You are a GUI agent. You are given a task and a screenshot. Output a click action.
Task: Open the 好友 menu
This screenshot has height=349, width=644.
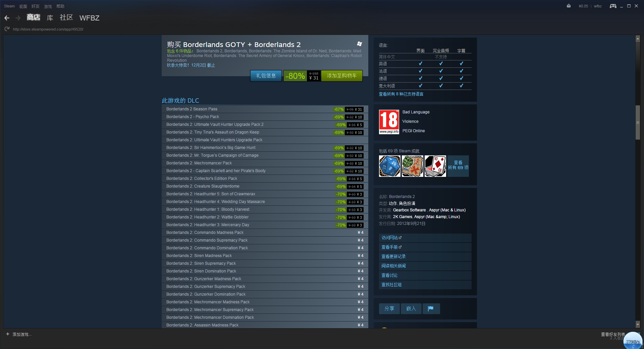[x=36, y=6]
